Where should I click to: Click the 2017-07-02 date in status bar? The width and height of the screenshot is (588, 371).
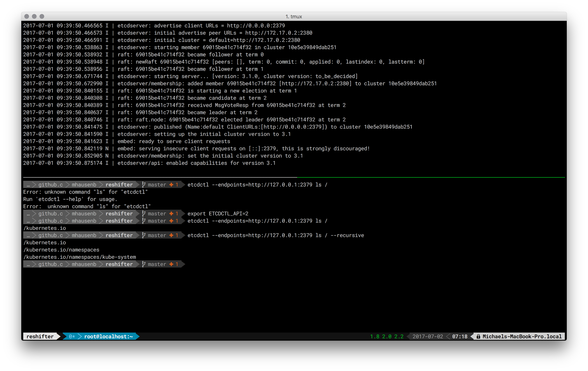428,337
